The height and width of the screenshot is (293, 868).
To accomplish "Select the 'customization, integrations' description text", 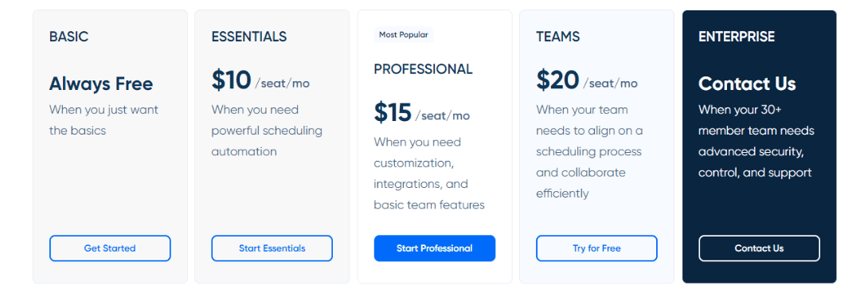I will (x=429, y=174).
